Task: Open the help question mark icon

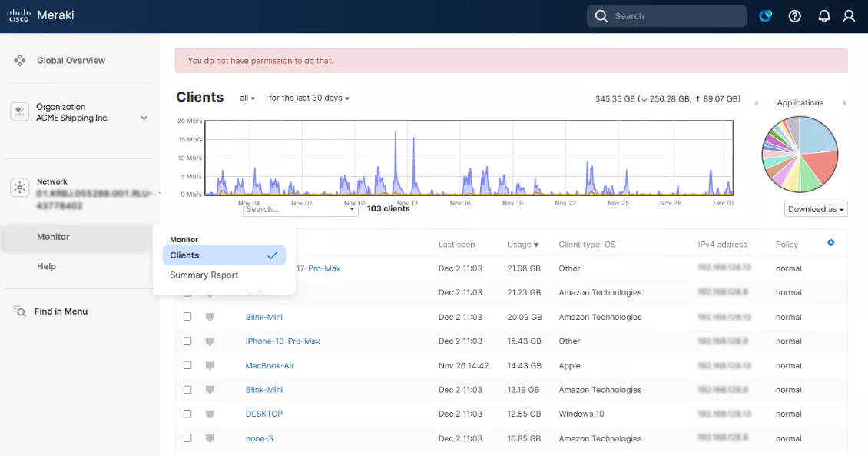Action: [794, 15]
